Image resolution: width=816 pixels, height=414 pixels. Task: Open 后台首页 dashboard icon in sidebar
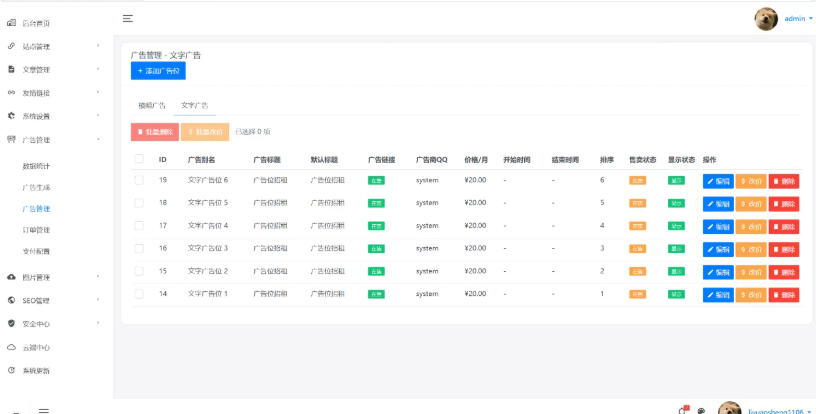(11, 23)
